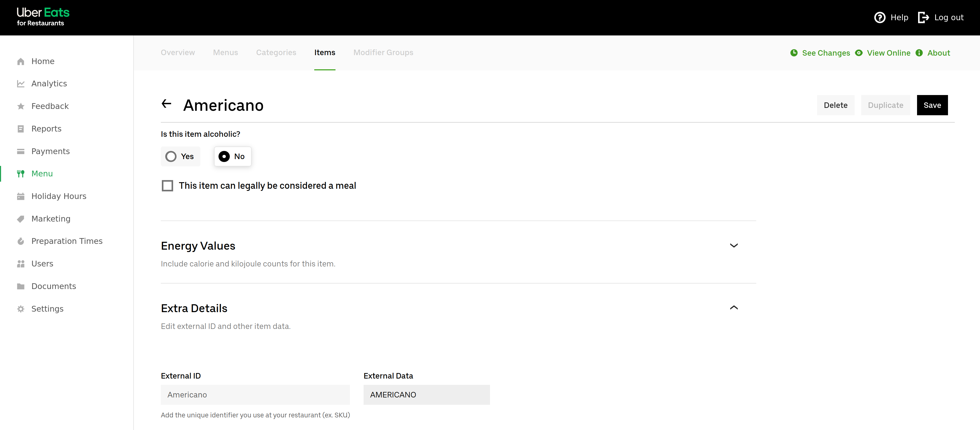Image resolution: width=980 pixels, height=430 pixels.
Task: Open Holiday Hours in the sidebar
Action: (x=59, y=196)
